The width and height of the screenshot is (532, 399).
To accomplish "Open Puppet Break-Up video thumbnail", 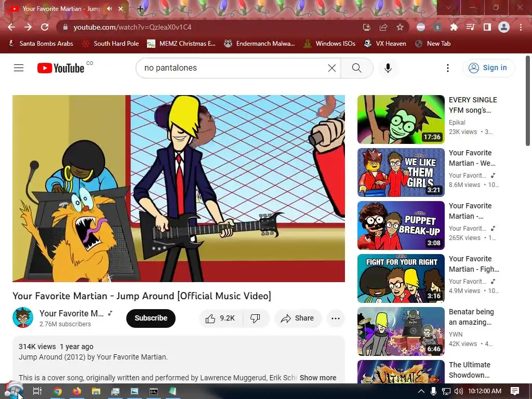I will coord(401,225).
